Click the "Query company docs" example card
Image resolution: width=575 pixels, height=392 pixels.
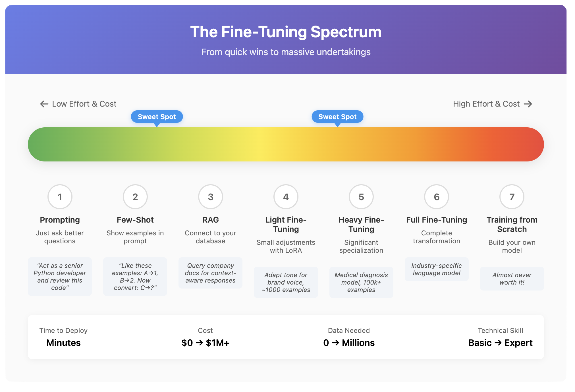[210, 273]
